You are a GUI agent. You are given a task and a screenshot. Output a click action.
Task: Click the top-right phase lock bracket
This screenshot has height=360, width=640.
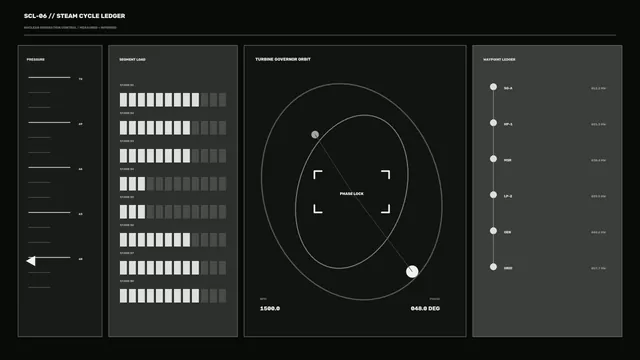(386, 175)
